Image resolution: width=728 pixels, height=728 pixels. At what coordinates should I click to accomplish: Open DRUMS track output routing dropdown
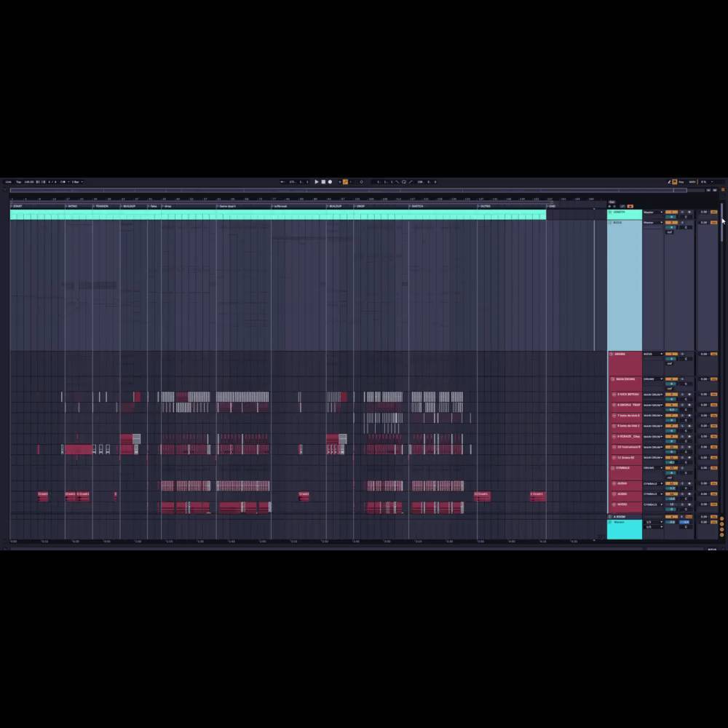652,355
